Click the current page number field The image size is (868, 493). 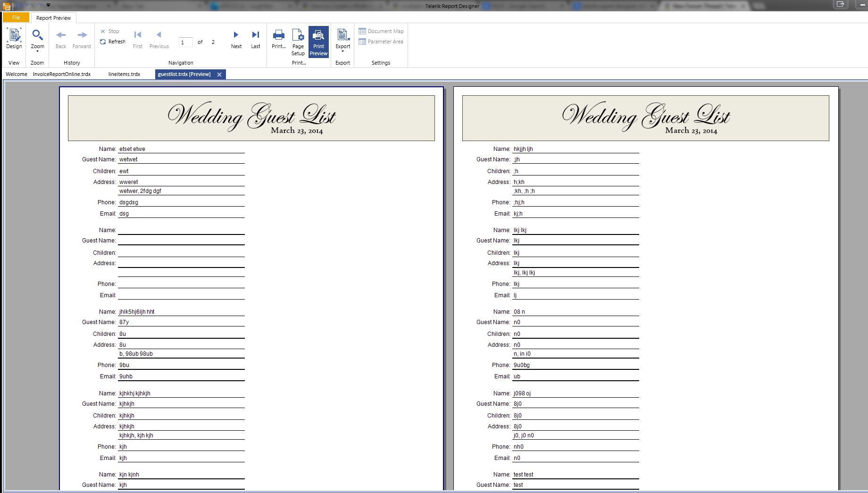[x=186, y=42]
